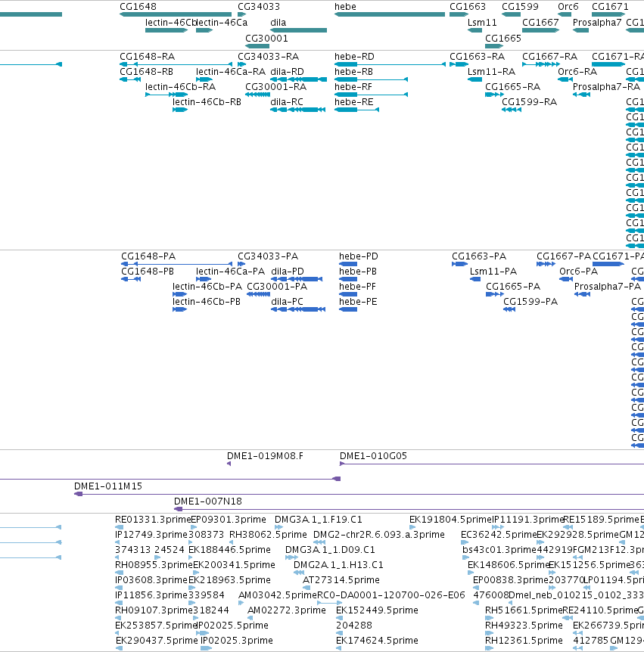Click transcript CG1667-RA label
This screenshot has height=652, width=644.
(x=549, y=57)
